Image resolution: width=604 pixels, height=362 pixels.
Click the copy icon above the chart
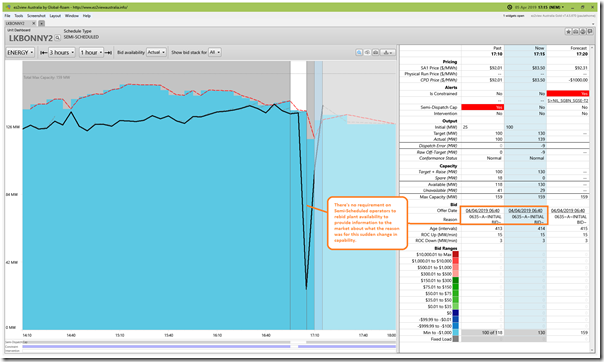367,52
